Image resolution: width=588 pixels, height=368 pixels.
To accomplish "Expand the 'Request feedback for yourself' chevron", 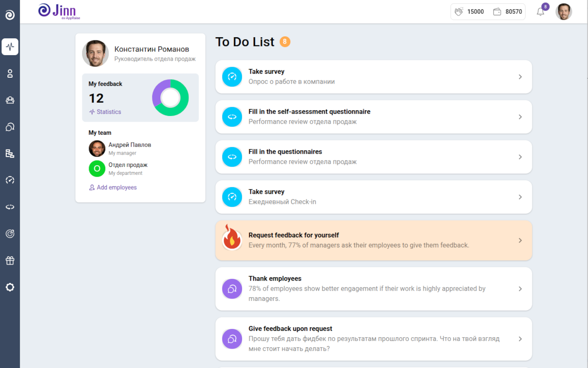I will click(x=520, y=240).
